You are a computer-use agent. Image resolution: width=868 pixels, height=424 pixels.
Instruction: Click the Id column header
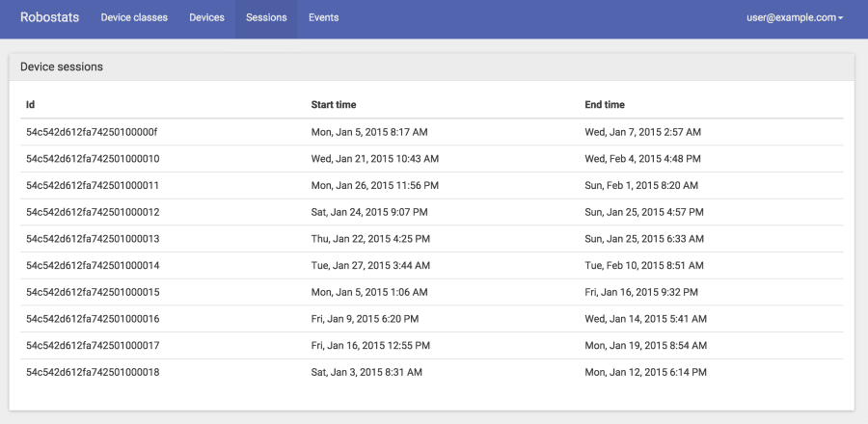pyautogui.click(x=31, y=104)
